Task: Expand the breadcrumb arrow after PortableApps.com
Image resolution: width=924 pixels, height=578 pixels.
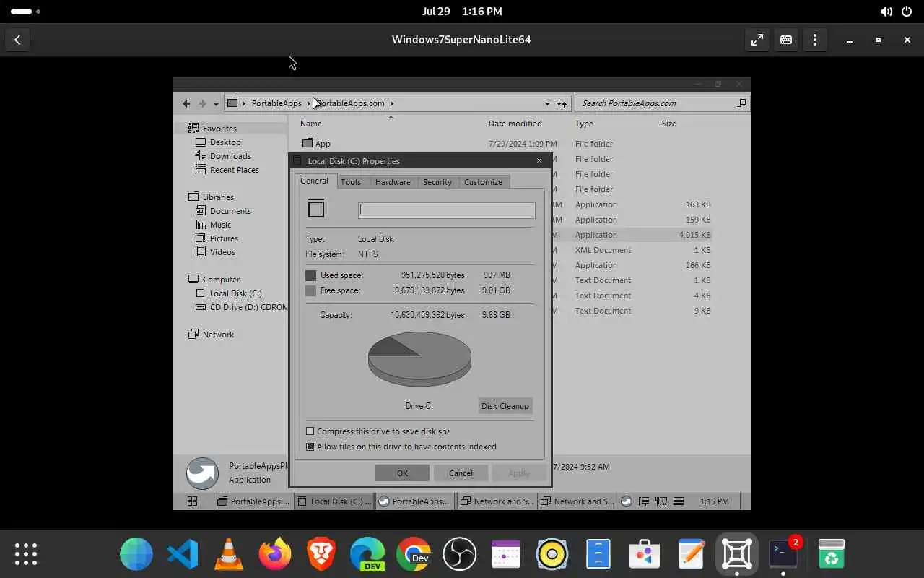Action: click(391, 103)
